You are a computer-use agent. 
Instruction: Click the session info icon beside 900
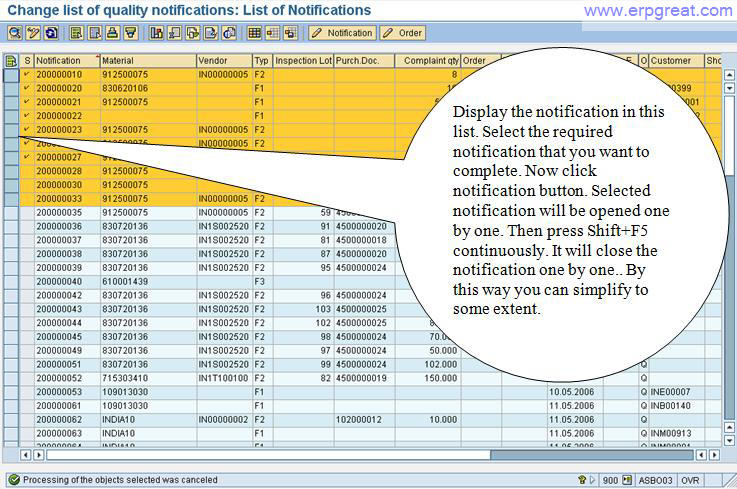tap(627, 480)
